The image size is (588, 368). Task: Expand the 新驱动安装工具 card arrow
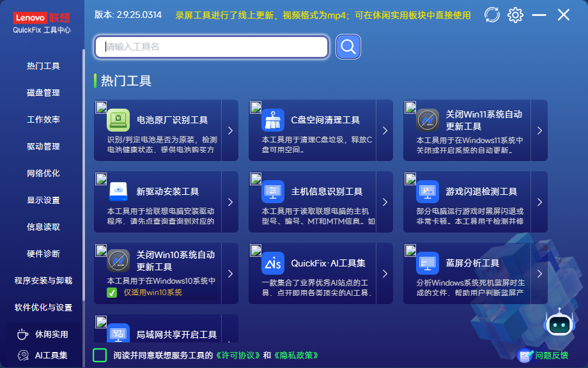[x=230, y=202]
